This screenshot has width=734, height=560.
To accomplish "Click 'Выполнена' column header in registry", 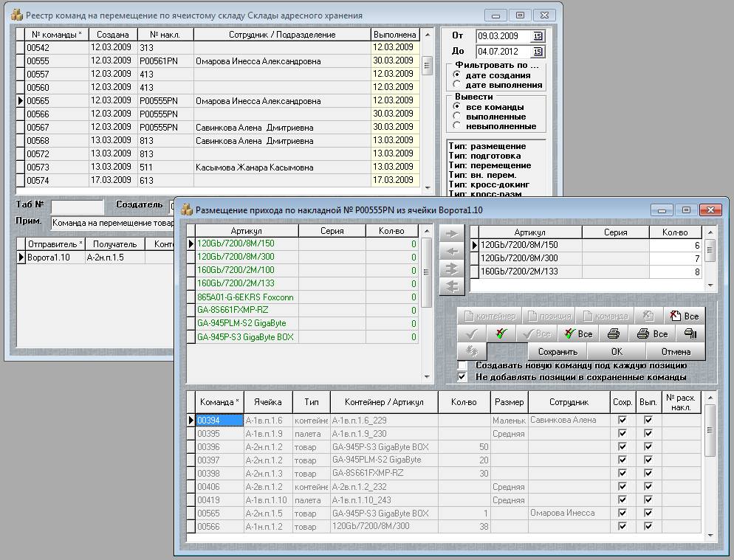I will pos(394,35).
